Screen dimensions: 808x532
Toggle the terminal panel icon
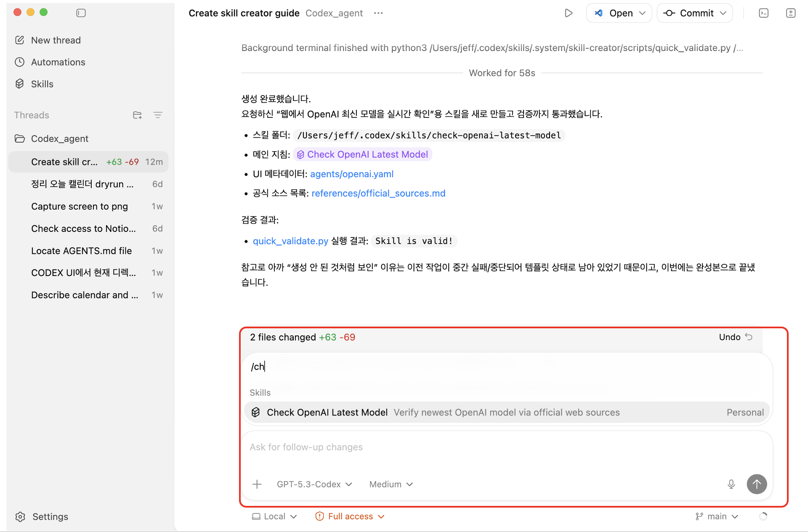[x=764, y=13]
